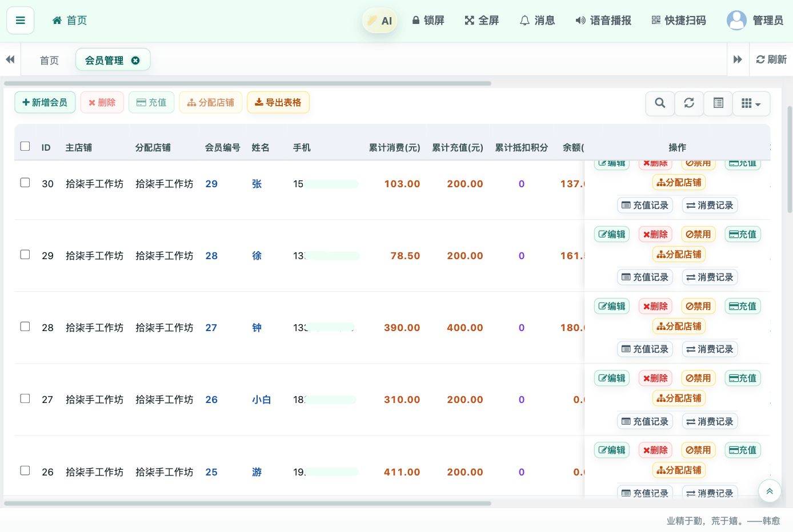Edit member 游 with 编辑

coord(612,450)
